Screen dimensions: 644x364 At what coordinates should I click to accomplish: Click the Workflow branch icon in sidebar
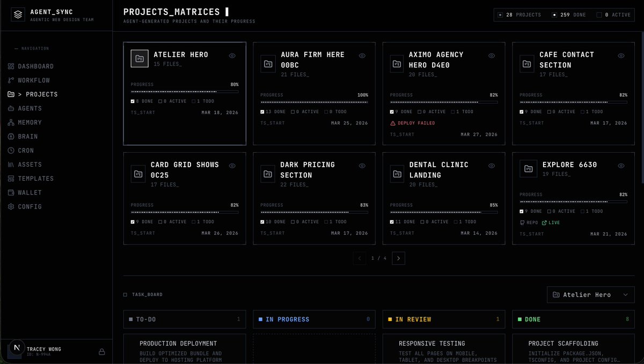click(x=11, y=80)
